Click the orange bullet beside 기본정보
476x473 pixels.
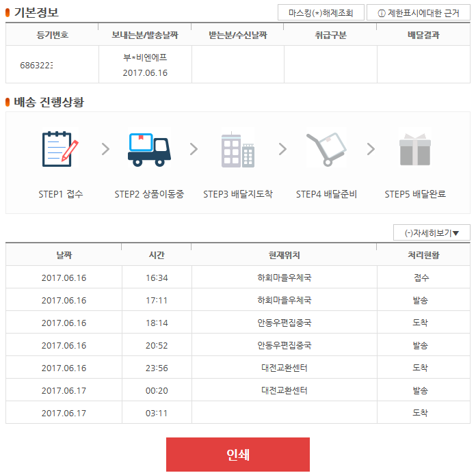tap(8, 12)
